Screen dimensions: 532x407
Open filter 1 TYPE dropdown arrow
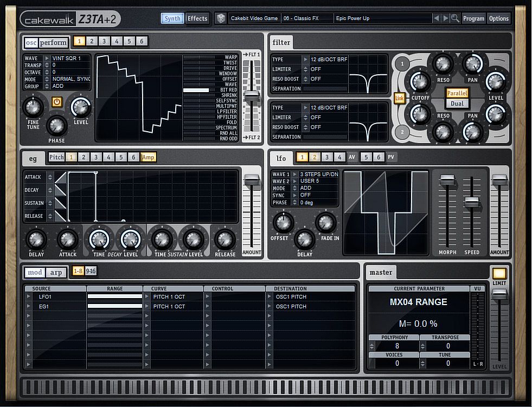[x=305, y=60]
